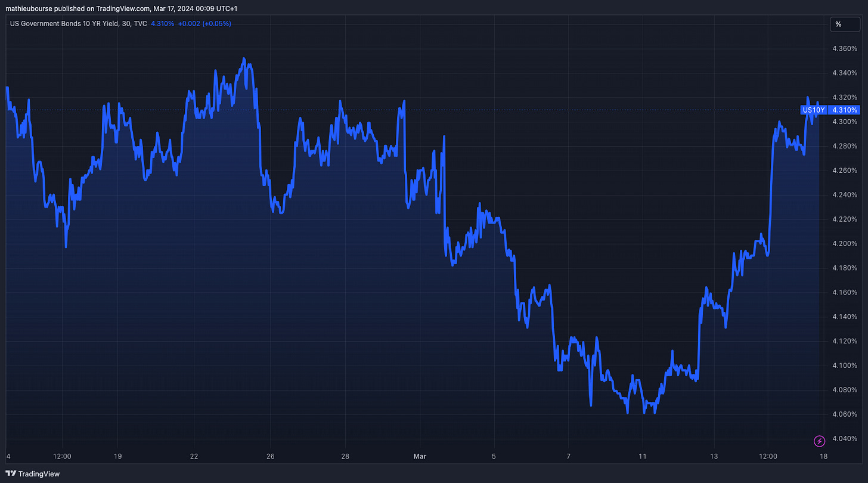Click the 12:00 time label right of 13
868x483 pixels.
(x=768, y=456)
